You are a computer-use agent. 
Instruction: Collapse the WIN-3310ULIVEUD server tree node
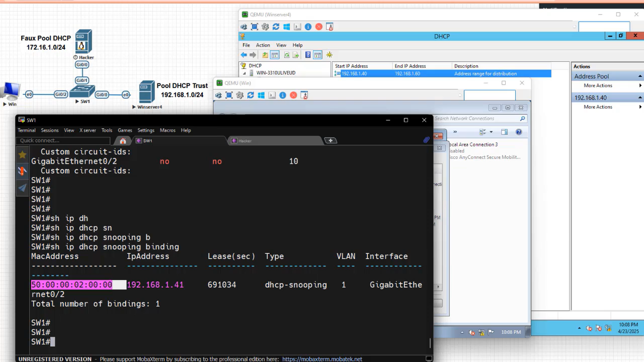245,73
